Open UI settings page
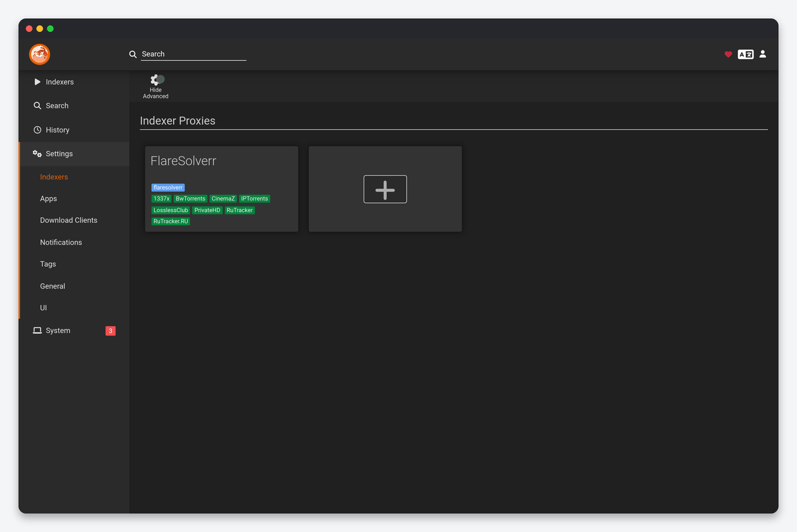Screen dimensions: 797x532 43,308
